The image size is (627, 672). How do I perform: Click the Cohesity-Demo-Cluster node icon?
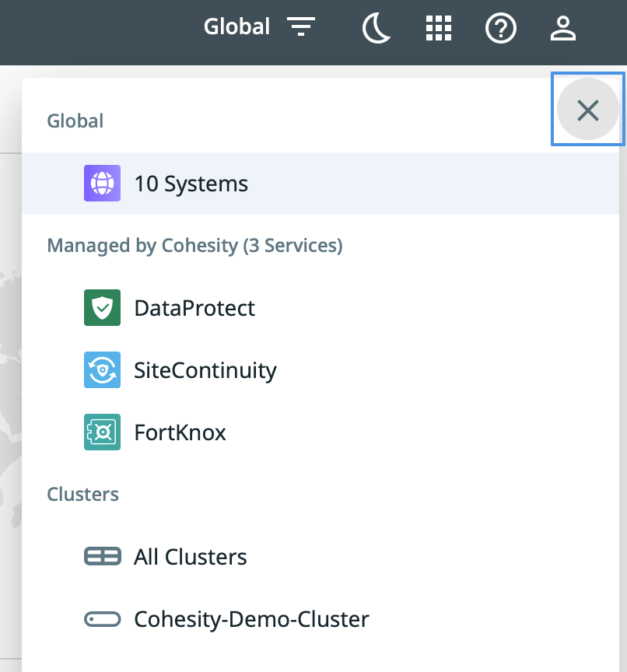[102, 619]
